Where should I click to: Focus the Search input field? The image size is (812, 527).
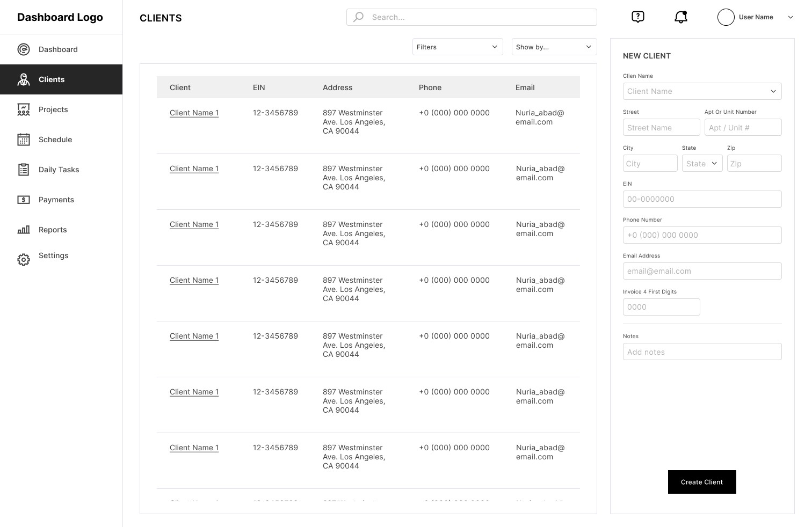[x=472, y=17]
